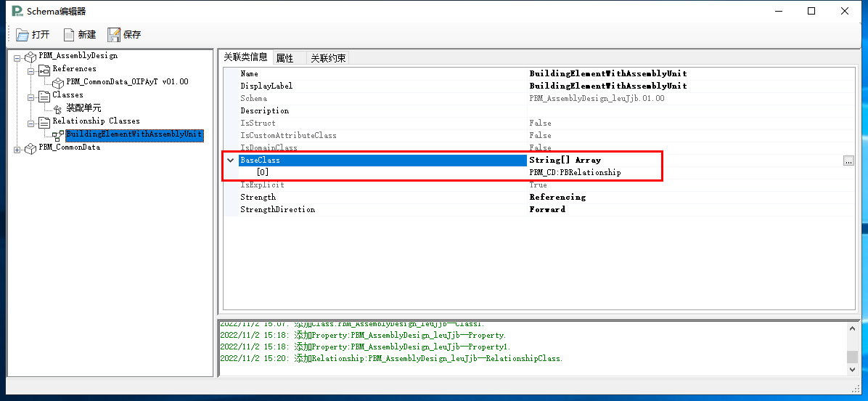Select the Strength value Referencing
The image size is (868, 401).
pos(557,197)
